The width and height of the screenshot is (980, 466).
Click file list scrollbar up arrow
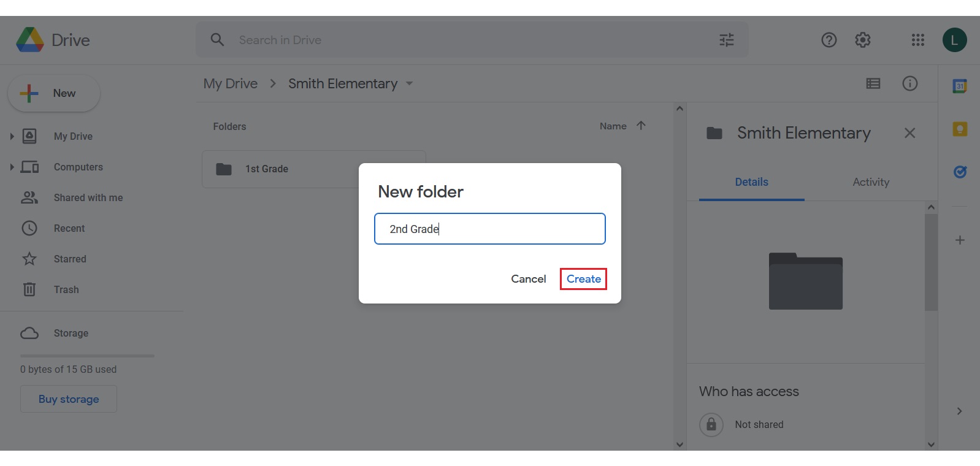tap(679, 109)
